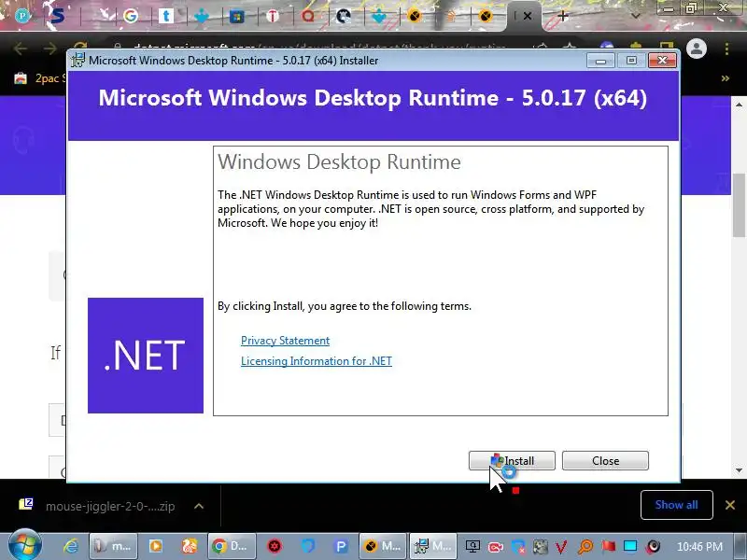The height and width of the screenshot is (560, 747).
Task: Expand hidden bookmarks with double chevron
Action: point(726,78)
